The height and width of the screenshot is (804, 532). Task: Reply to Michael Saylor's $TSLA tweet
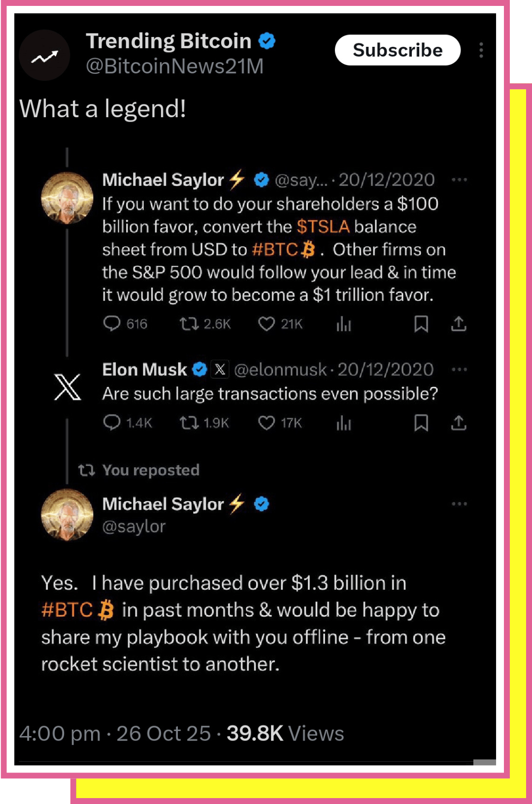click(x=112, y=324)
